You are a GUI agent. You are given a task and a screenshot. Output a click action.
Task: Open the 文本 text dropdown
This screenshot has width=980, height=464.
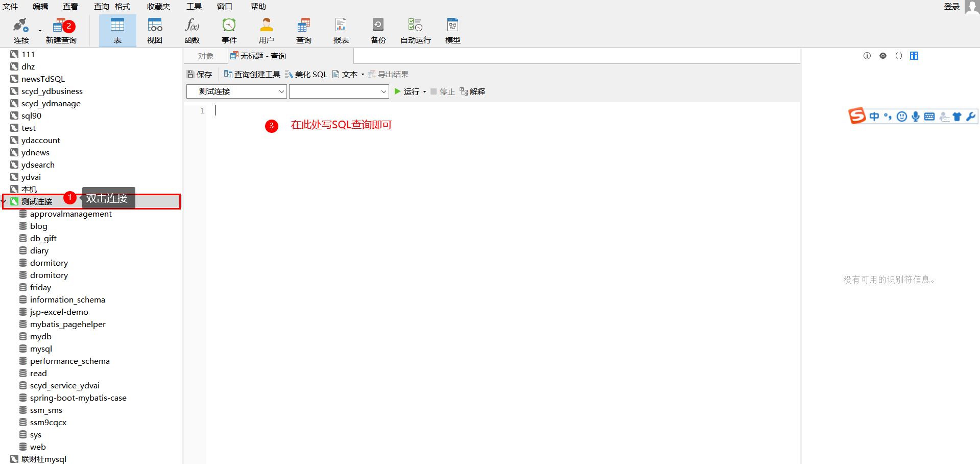(348, 74)
